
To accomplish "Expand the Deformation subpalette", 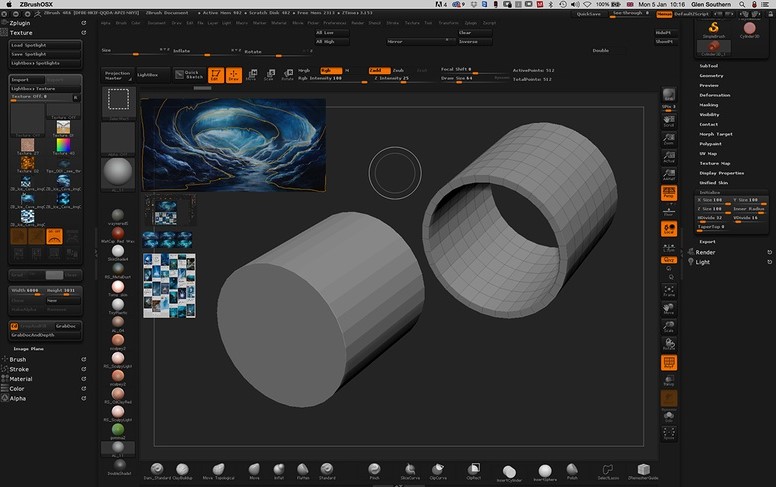I will tap(714, 95).
